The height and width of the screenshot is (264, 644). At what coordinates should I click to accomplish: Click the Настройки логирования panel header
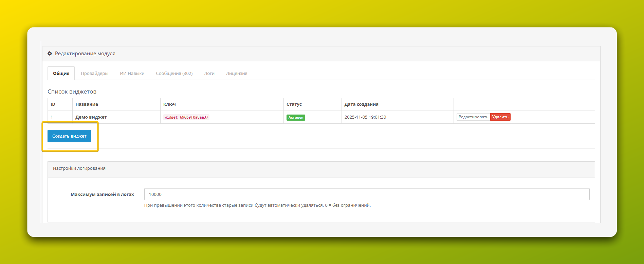(x=79, y=168)
